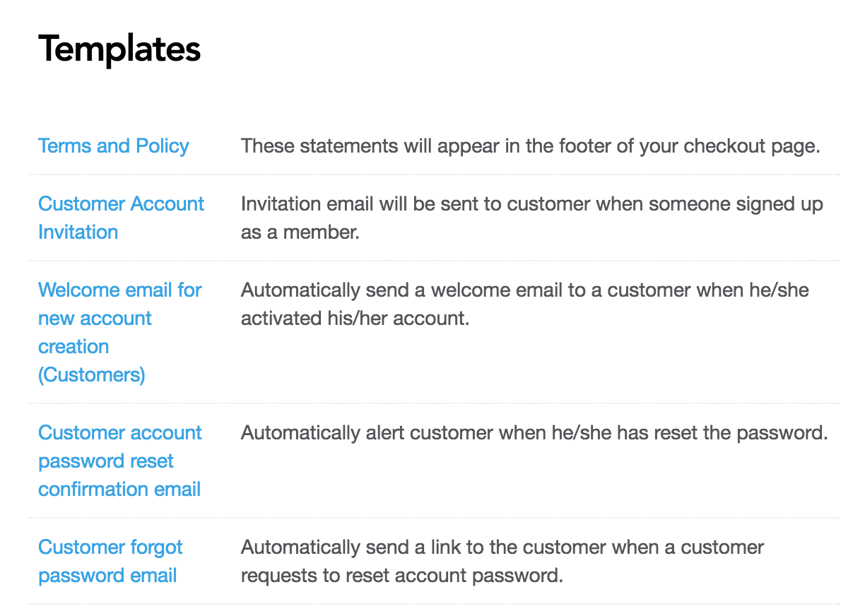This screenshot has height=616, width=865.
Task: Click the forgot password link description text
Action: [502, 561]
